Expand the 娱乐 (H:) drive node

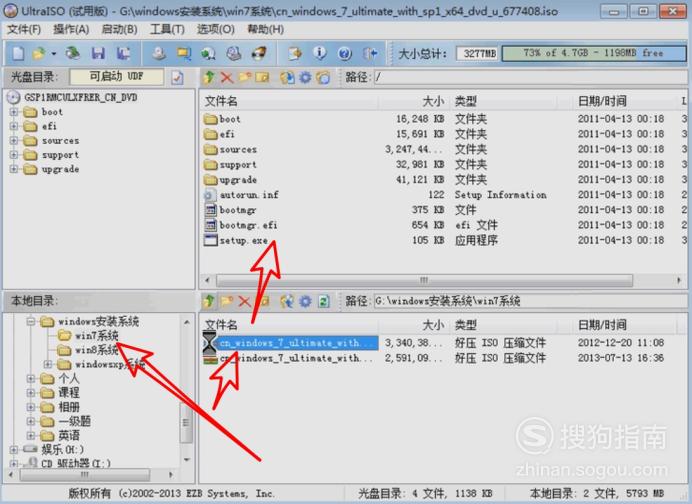(x=14, y=449)
